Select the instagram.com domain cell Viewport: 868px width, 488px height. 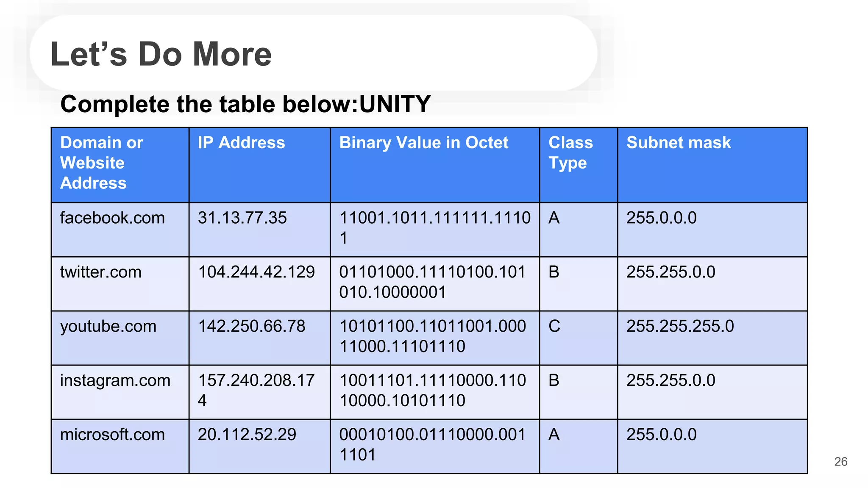click(115, 381)
